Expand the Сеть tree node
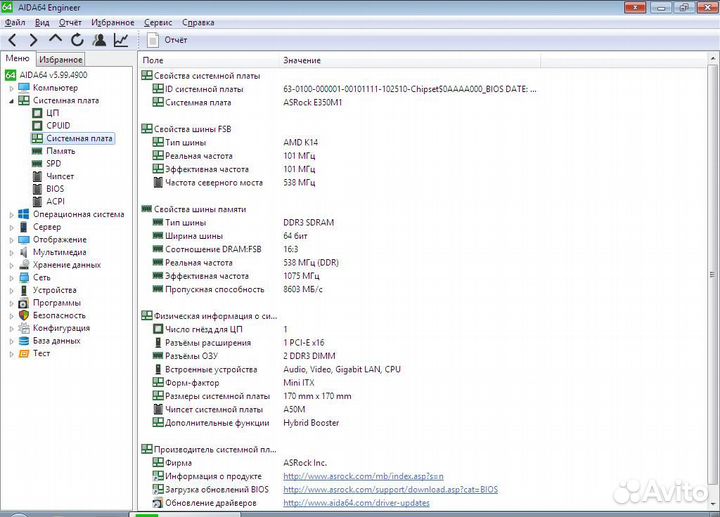Viewport: 720px width, 517px height. 11,278
